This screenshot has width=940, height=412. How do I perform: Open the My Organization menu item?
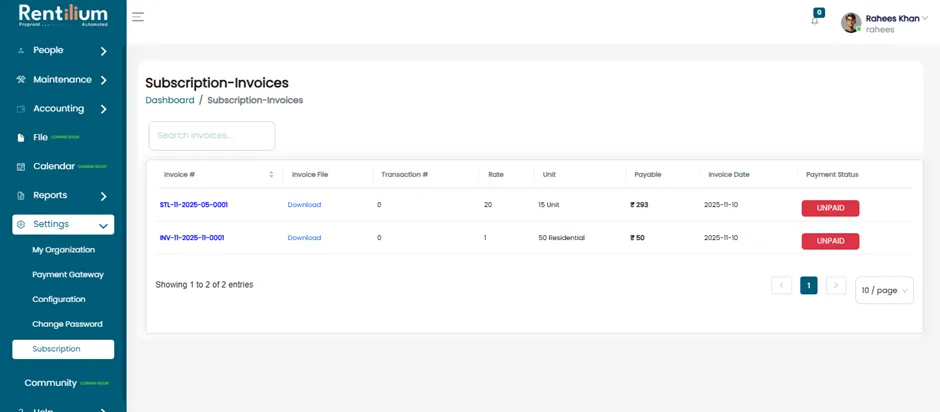pyautogui.click(x=64, y=250)
